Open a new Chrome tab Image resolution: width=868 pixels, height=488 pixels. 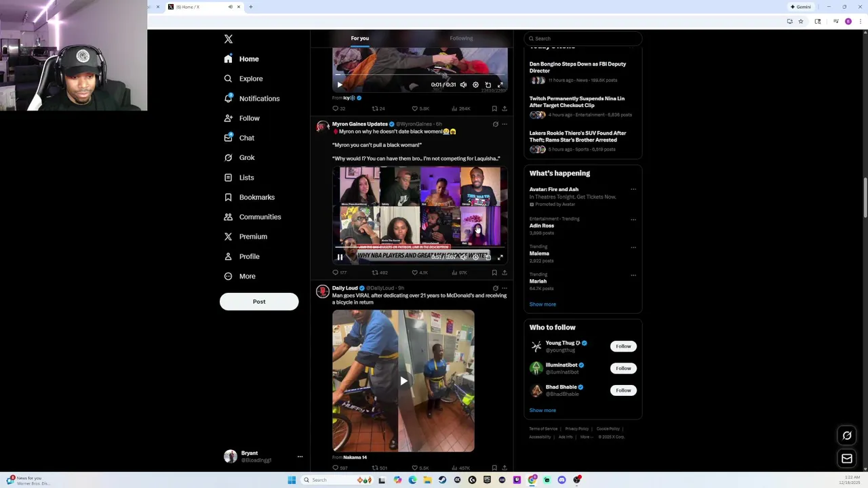(251, 7)
